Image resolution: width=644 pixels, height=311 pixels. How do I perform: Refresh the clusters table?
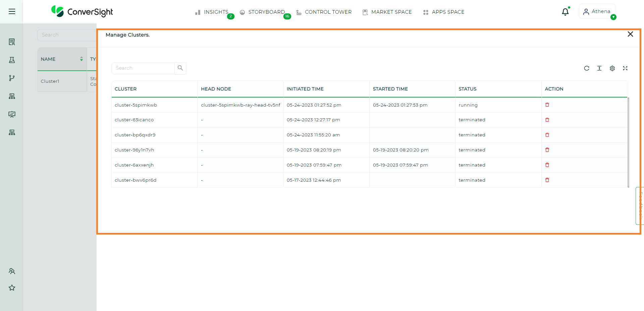587,68
